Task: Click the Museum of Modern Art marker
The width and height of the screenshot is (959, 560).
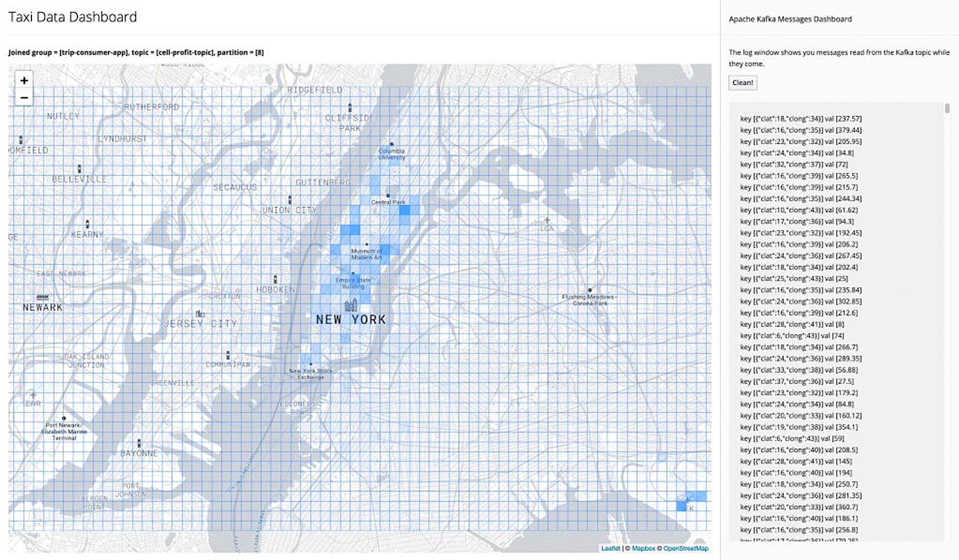Action: (x=367, y=245)
